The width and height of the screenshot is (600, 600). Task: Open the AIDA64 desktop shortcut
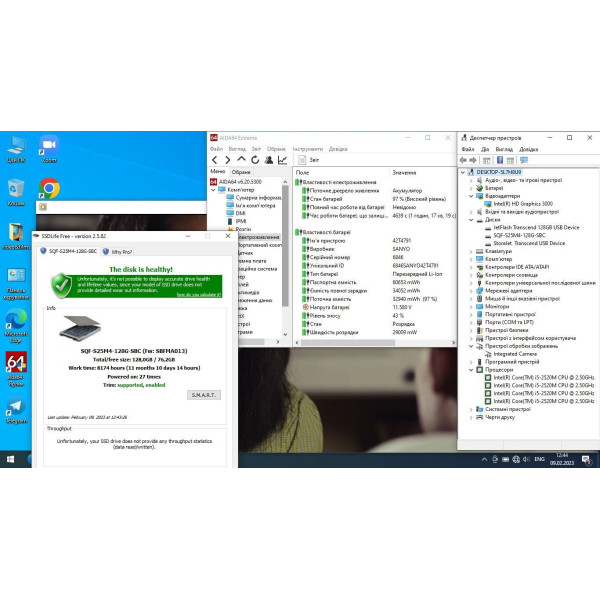pos(16,369)
